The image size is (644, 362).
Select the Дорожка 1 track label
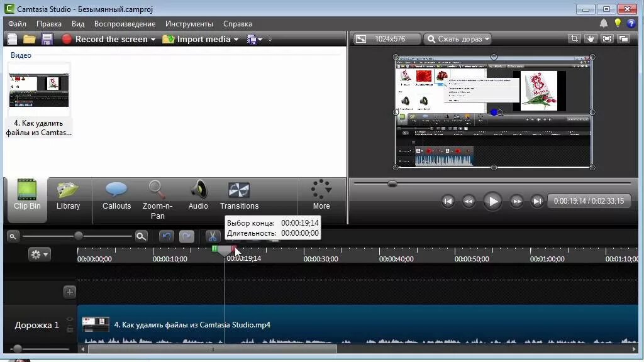pyautogui.click(x=37, y=325)
